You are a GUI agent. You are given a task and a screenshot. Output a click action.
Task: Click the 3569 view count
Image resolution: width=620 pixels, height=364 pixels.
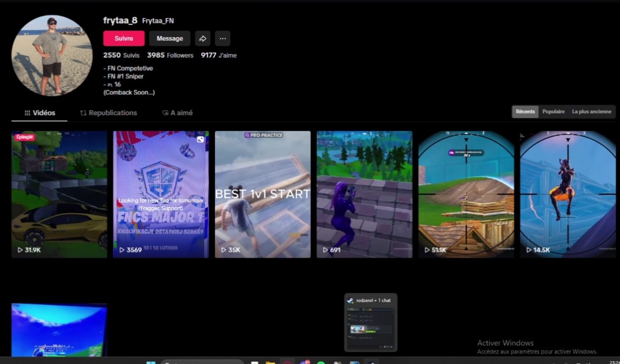point(134,250)
